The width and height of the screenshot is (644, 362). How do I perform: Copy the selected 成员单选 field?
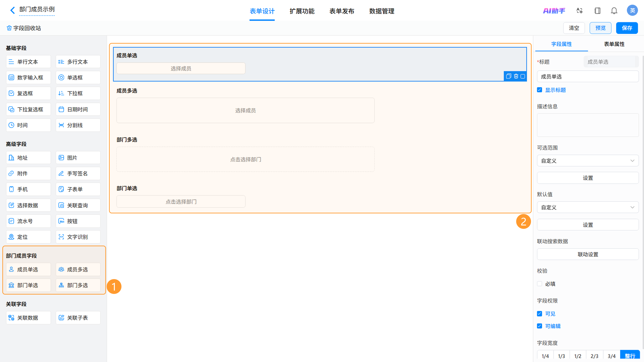click(508, 76)
